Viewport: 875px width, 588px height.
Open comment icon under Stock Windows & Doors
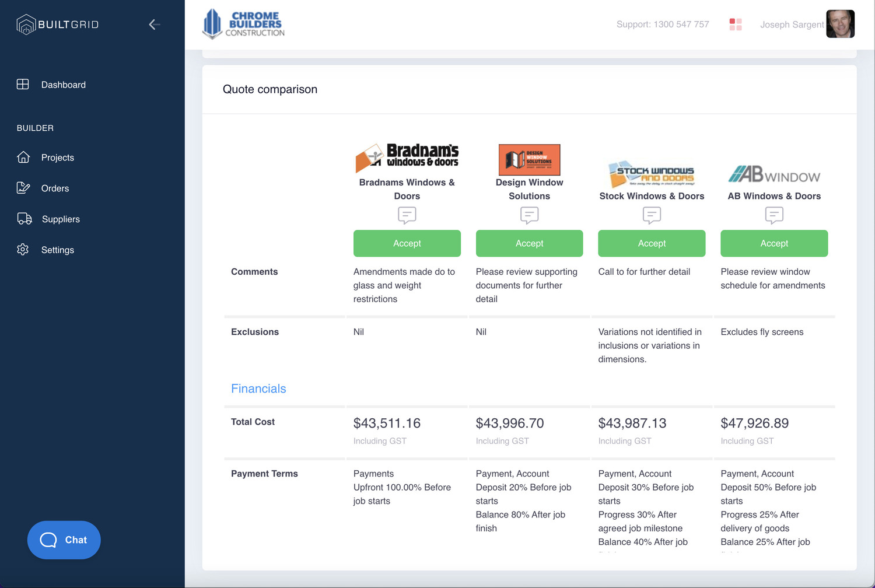coord(652,215)
